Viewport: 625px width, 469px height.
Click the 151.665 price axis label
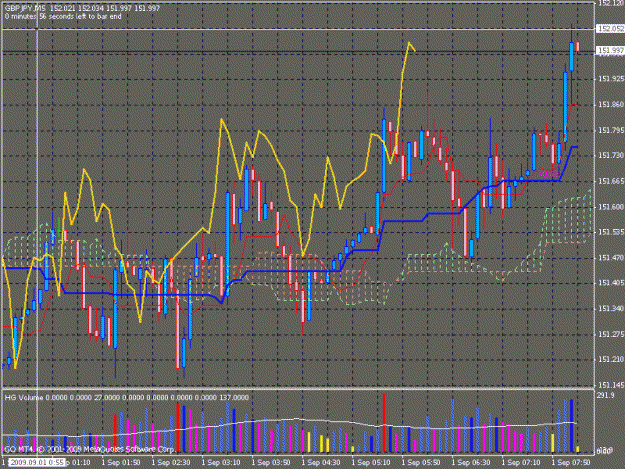[611, 181]
